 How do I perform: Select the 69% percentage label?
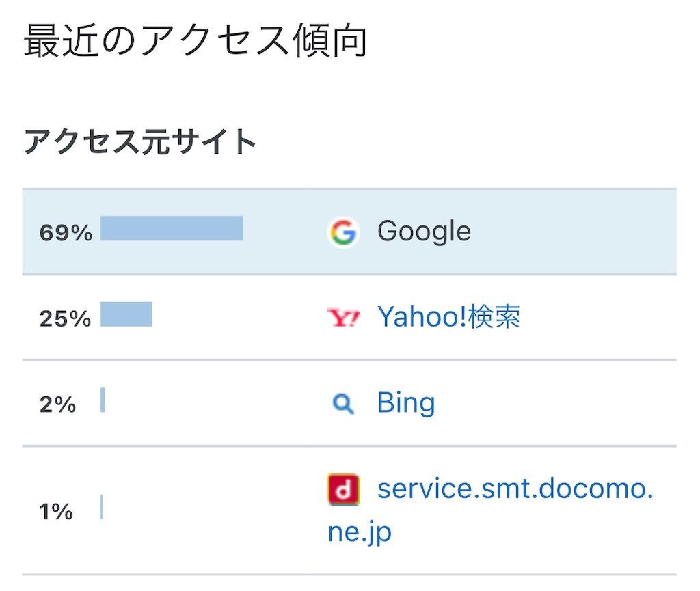coord(66,233)
